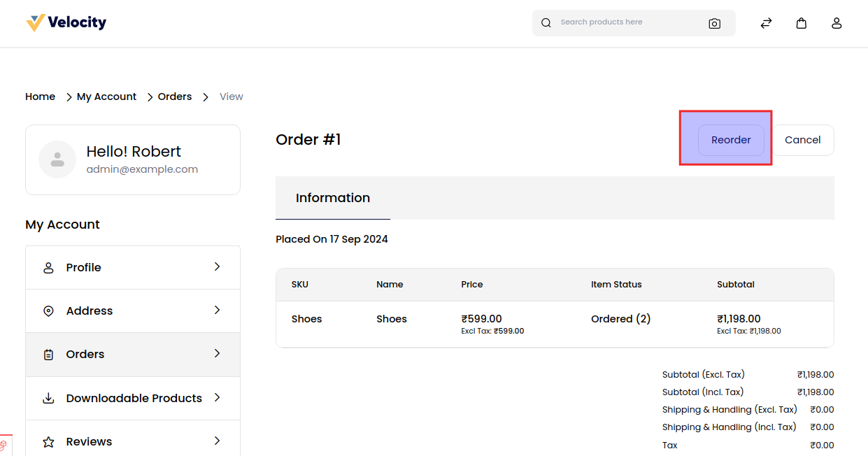Click the Profile person icon in sidebar
This screenshot has height=456, width=868.
click(x=48, y=267)
